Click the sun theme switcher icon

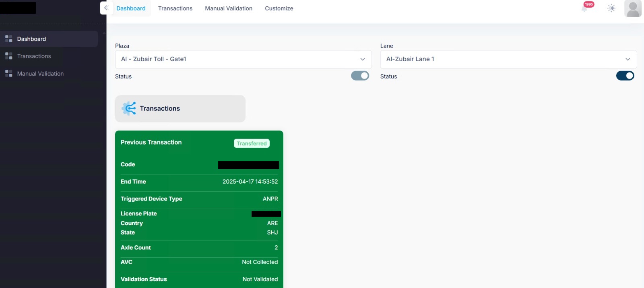(611, 8)
